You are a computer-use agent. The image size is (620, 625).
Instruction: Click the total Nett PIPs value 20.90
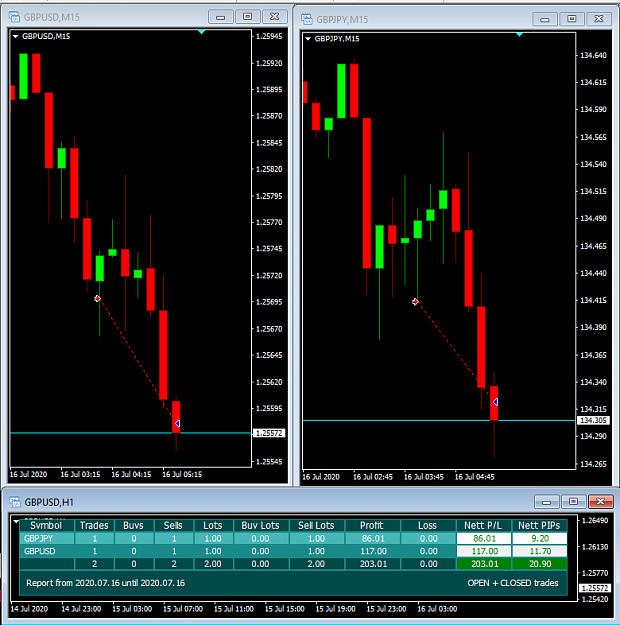click(x=539, y=564)
